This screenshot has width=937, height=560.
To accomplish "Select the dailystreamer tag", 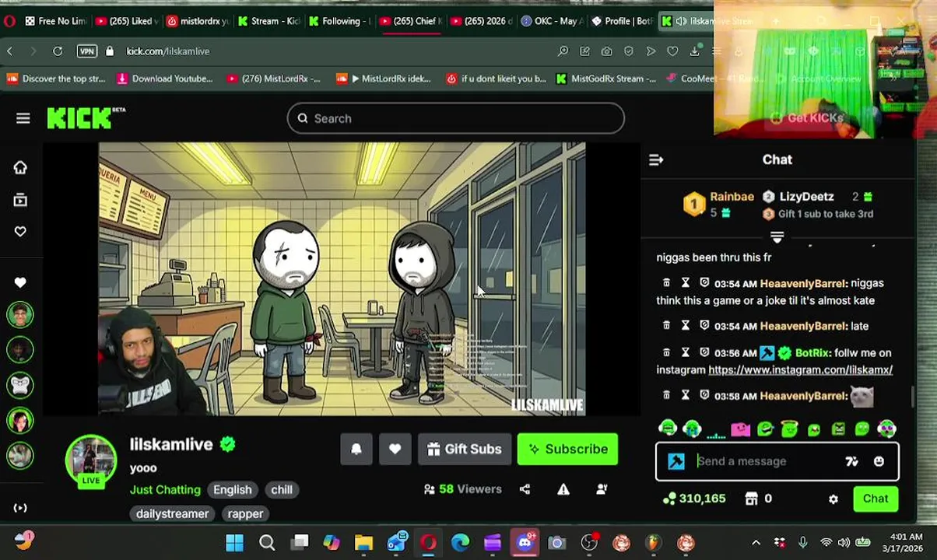I will click(173, 513).
